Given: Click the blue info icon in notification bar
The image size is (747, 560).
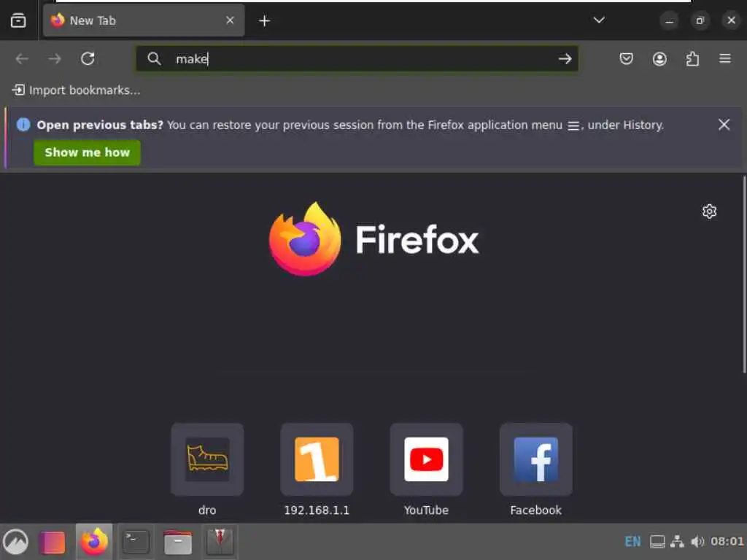Looking at the screenshot, I should point(23,125).
